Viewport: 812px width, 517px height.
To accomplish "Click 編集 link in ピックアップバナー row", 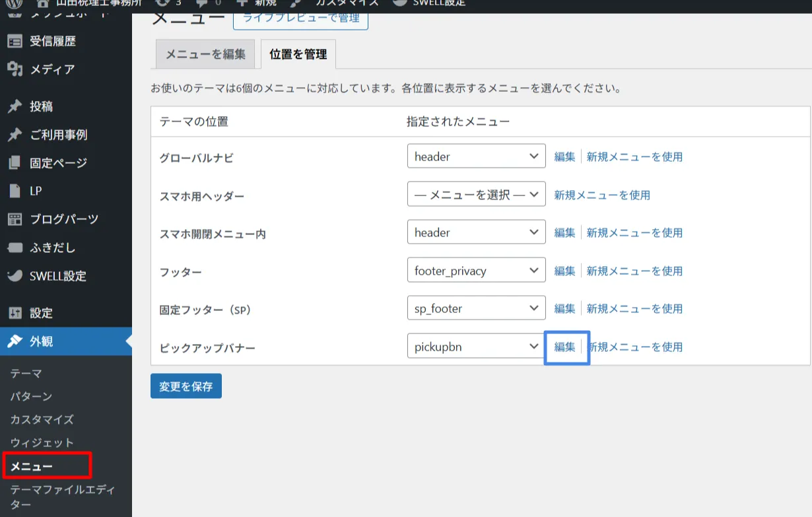I will point(565,347).
